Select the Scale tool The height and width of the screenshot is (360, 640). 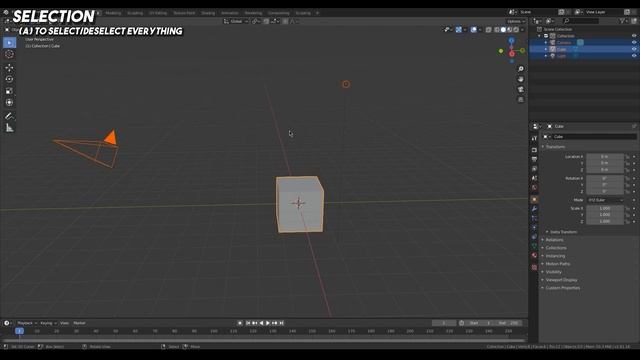point(9,91)
